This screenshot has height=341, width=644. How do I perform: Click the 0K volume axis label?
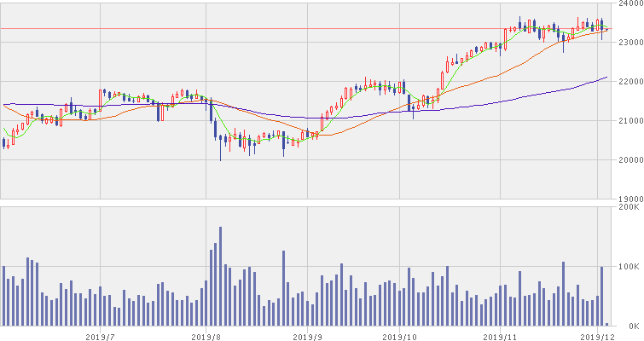click(634, 327)
